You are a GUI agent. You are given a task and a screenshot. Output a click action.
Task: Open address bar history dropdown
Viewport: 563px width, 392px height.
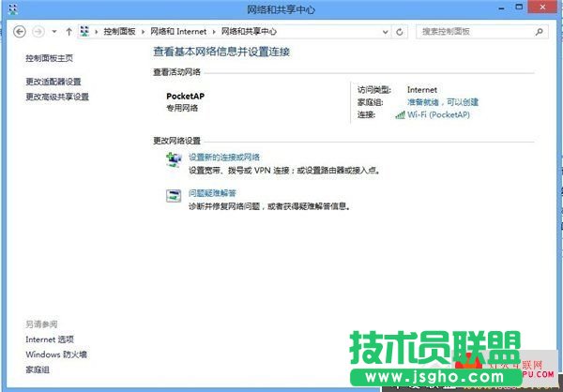(x=386, y=32)
